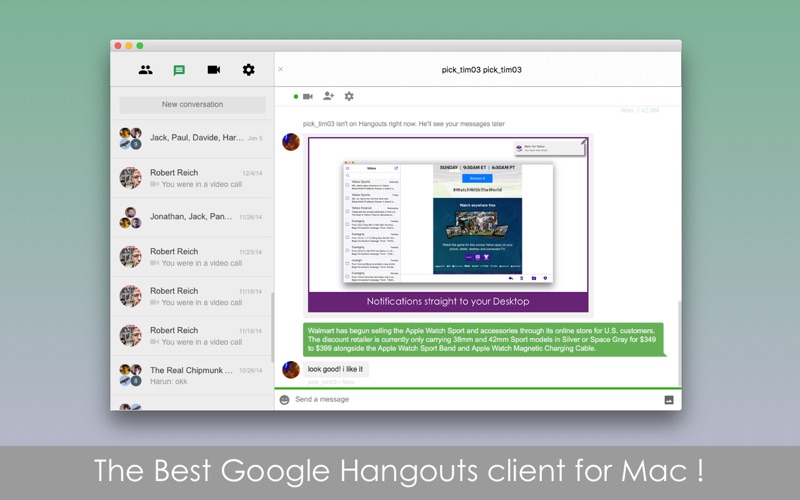The height and width of the screenshot is (500, 800).
Task: Open the Jonathan, Jack, Pan... conversation
Action: [192, 217]
